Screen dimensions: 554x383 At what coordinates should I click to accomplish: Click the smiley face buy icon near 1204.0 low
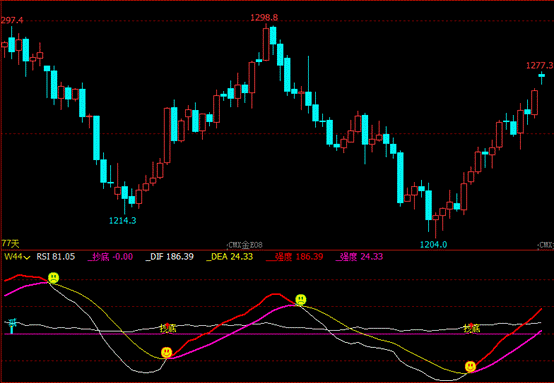click(470, 366)
